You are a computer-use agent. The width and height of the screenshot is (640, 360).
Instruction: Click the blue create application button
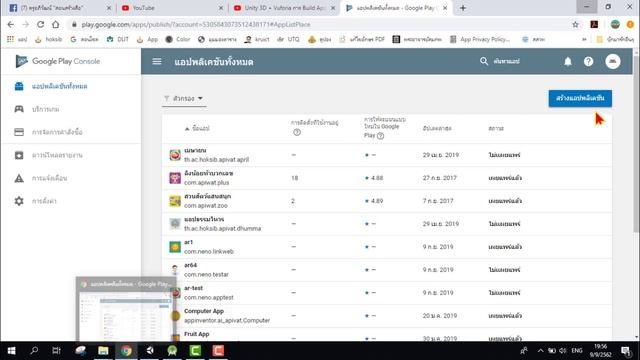tap(580, 98)
